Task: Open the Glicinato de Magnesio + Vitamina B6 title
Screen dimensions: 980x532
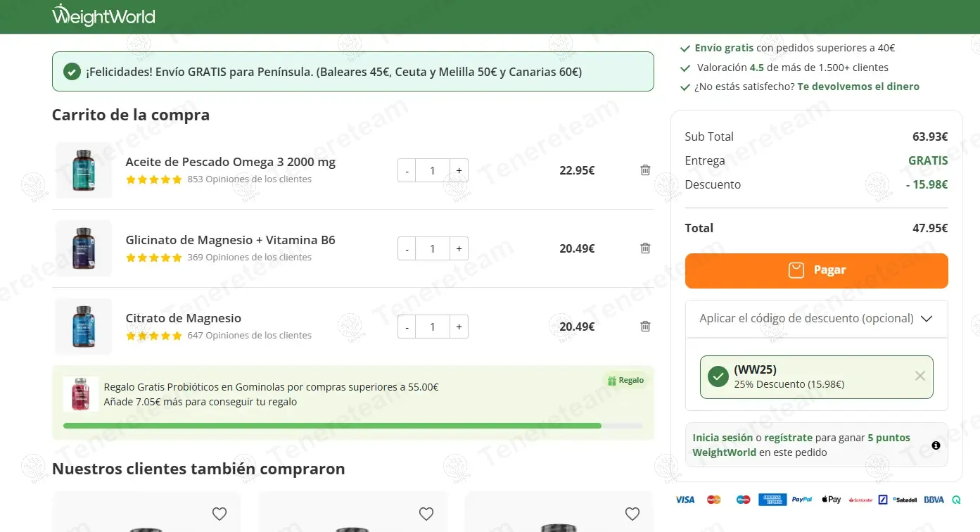Action: (x=230, y=240)
